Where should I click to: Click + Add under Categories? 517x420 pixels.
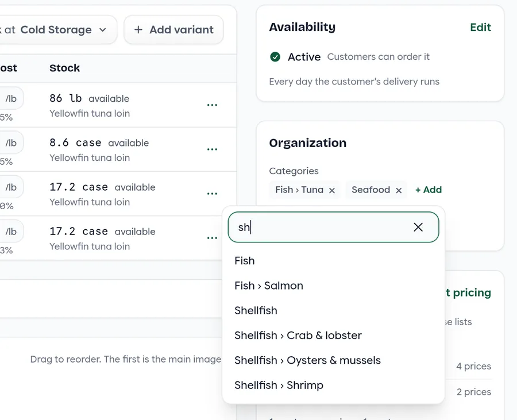pyautogui.click(x=429, y=190)
